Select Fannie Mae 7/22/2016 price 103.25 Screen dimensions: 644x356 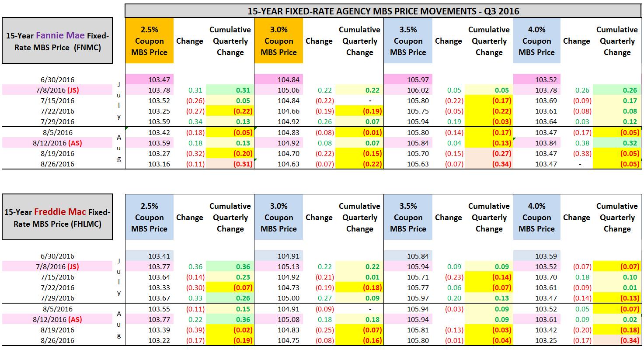point(150,111)
